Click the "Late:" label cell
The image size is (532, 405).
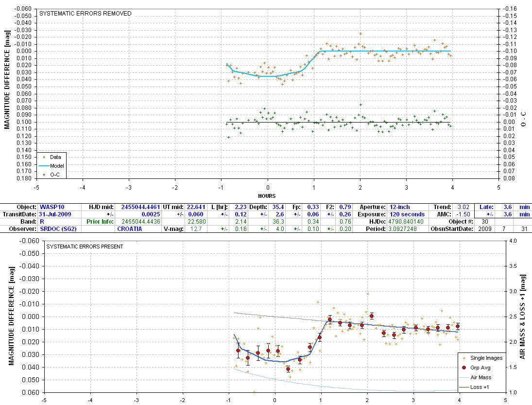click(x=486, y=207)
